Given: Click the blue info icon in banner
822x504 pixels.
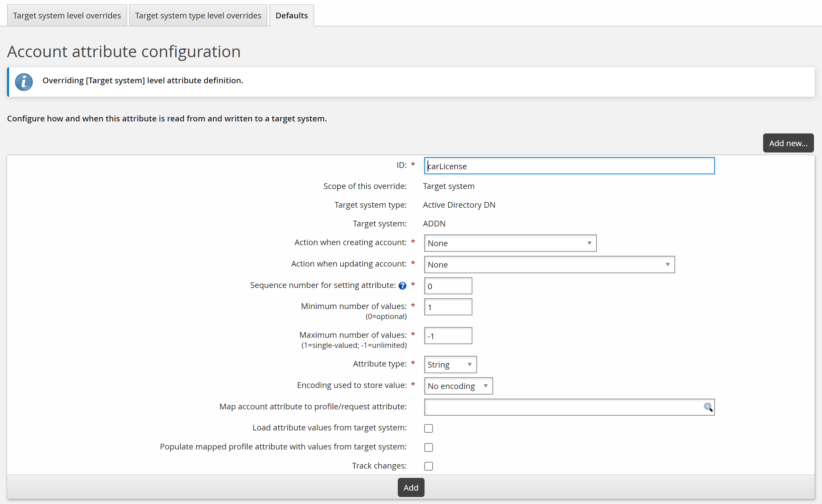Looking at the screenshot, I should point(24,82).
